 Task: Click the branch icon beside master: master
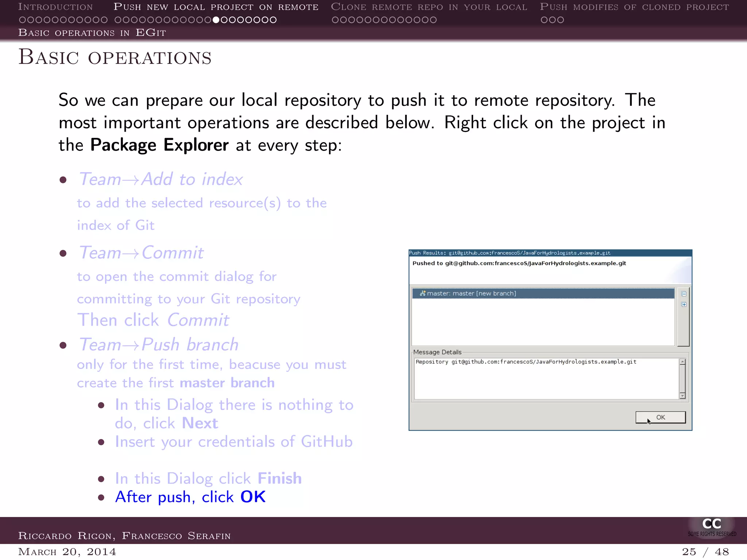[423, 293]
